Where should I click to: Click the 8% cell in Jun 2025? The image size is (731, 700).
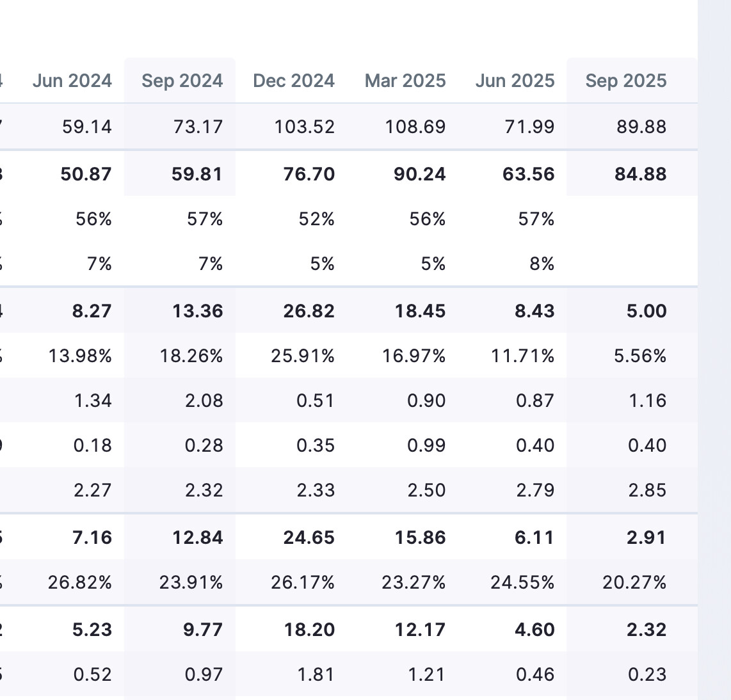click(x=542, y=264)
